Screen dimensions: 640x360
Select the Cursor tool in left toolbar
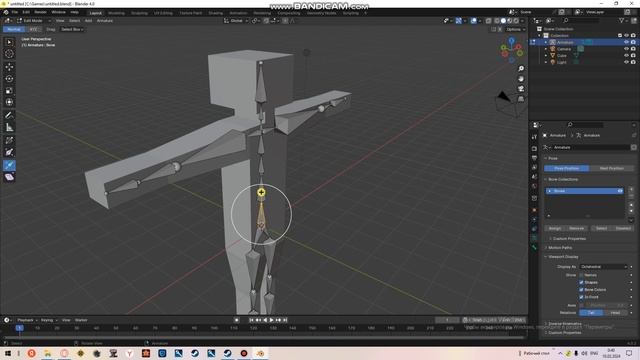tap(9, 54)
